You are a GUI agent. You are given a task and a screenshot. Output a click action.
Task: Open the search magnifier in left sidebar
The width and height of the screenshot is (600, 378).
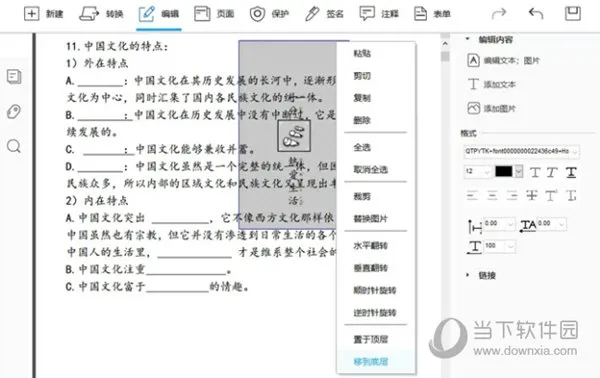click(14, 146)
